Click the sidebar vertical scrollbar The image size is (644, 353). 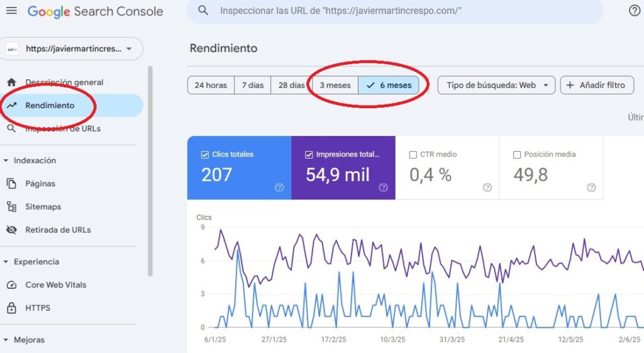[x=150, y=171]
